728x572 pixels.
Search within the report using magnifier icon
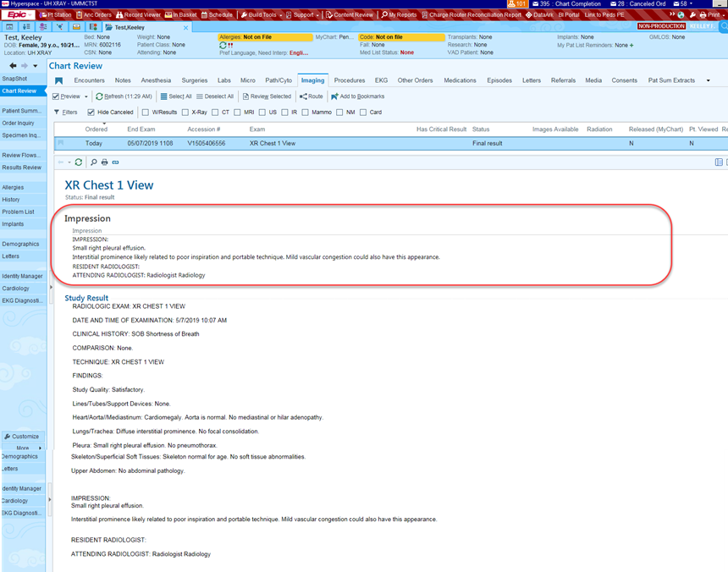click(94, 162)
